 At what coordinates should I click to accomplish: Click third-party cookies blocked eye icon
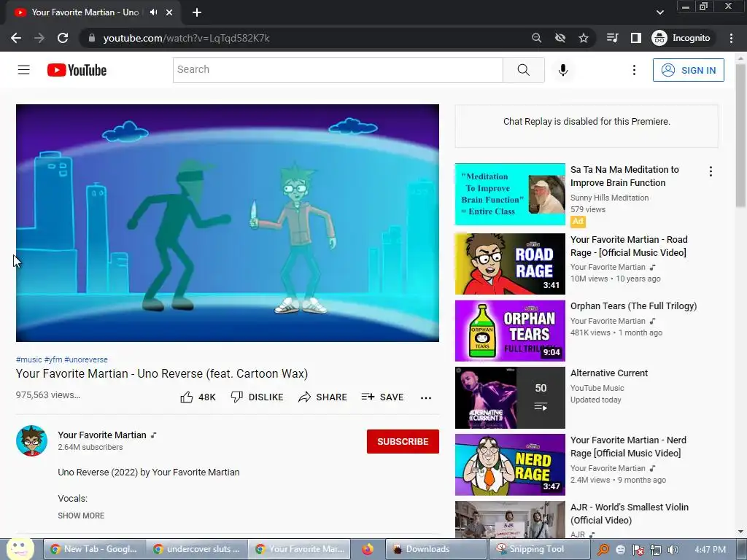560,38
